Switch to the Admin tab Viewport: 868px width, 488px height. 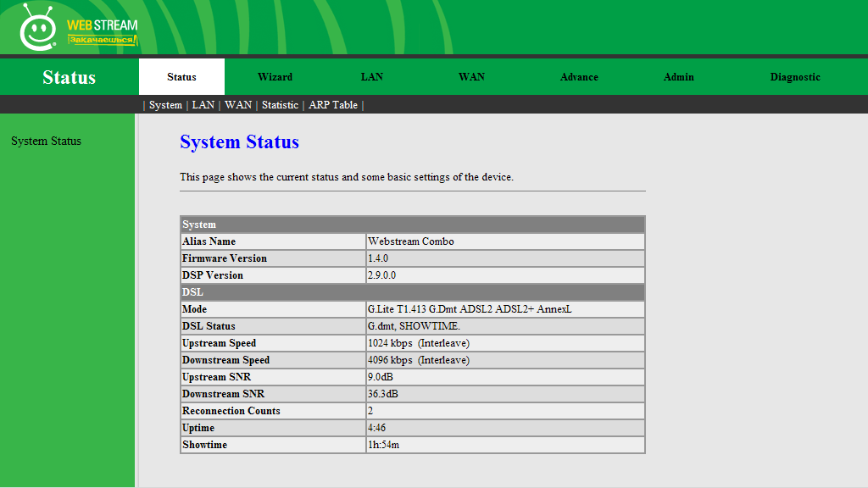click(x=678, y=77)
